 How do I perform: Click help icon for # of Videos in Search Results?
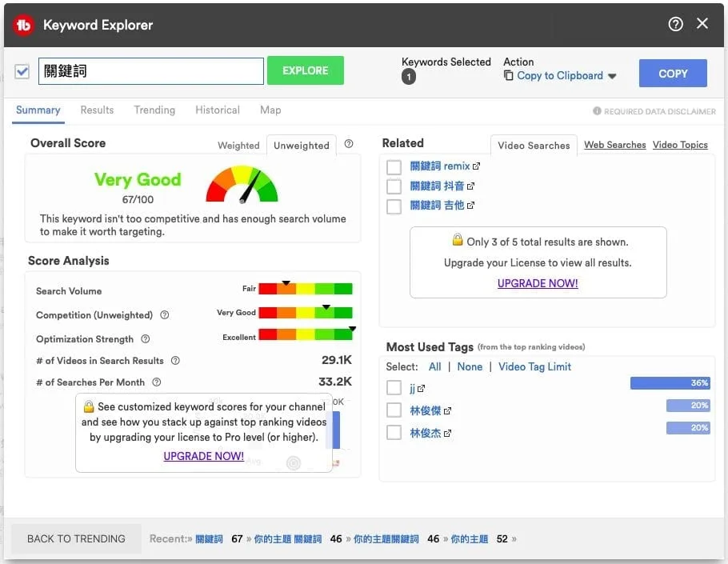pos(175,360)
